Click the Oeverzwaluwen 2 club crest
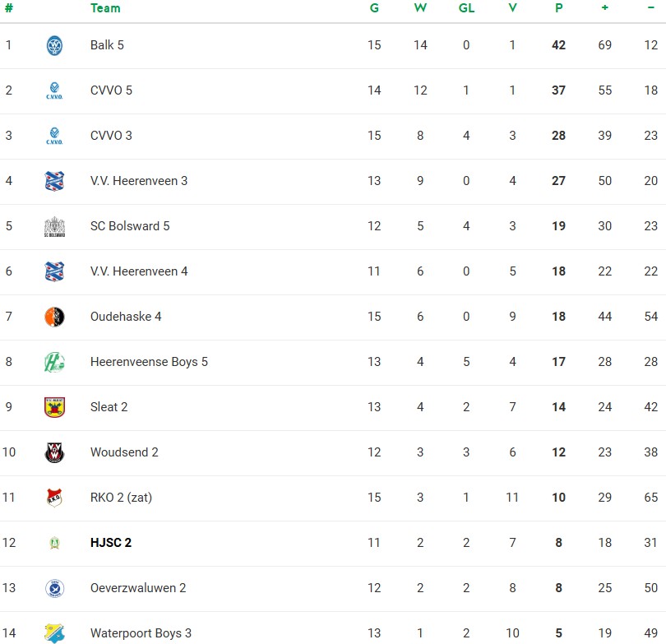This screenshot has height=644, width=666. pos(54,588)
